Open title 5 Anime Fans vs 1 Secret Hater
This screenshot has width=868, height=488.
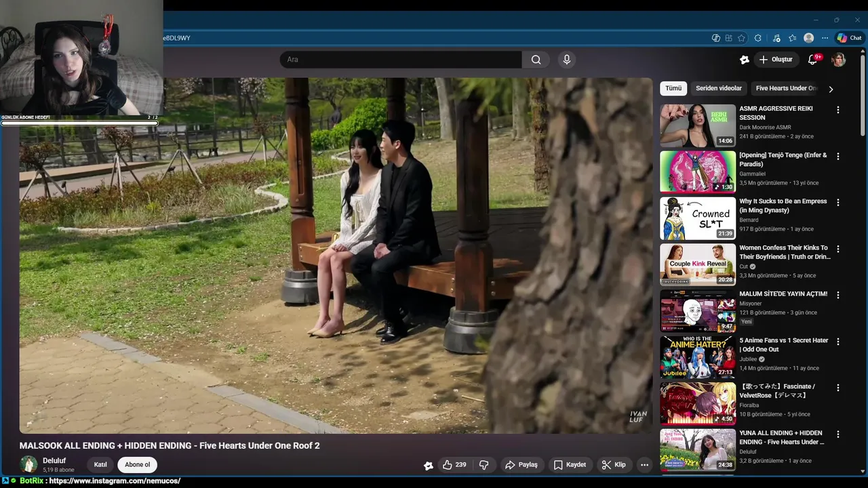[784, 345]
